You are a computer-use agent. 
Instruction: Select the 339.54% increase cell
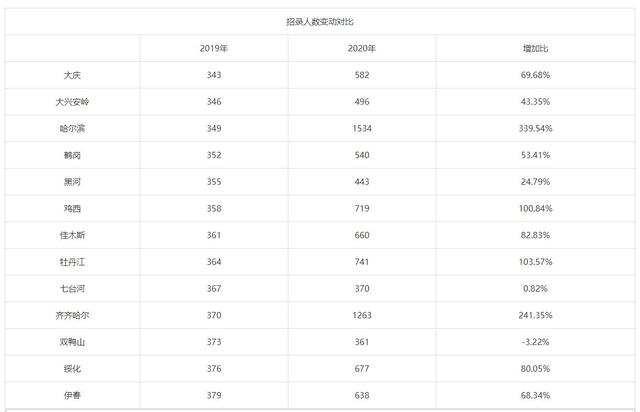click(x=535, y=129)
